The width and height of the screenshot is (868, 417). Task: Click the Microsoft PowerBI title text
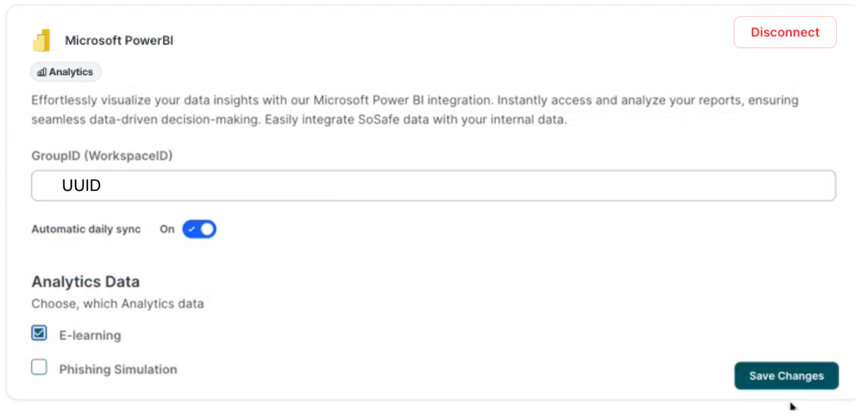click(x=119, y=41)
